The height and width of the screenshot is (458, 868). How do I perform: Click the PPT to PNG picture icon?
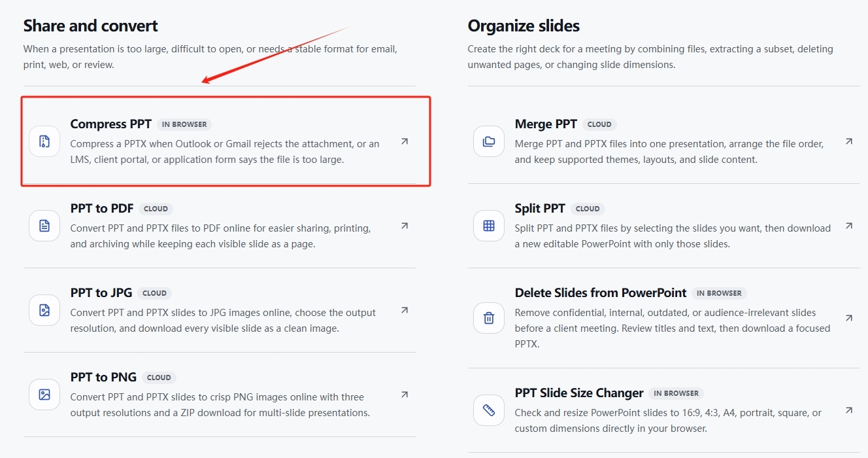pos(44,395)
